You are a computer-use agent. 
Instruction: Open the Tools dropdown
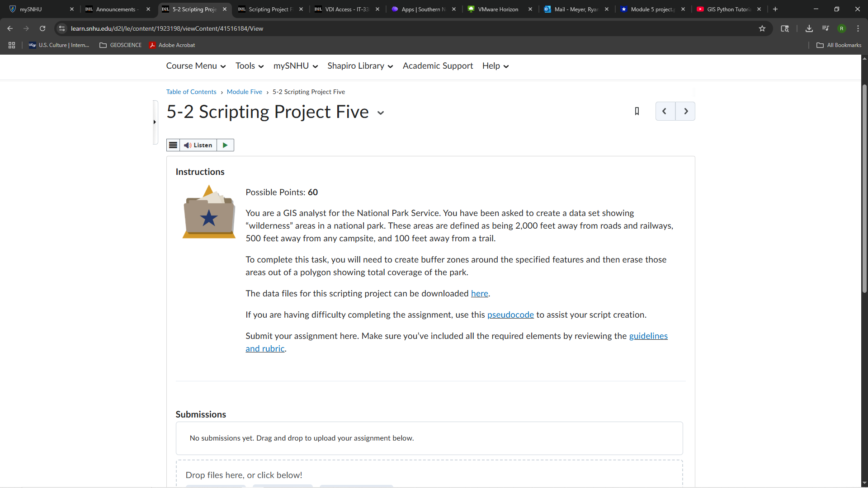(x=249, y=66)
